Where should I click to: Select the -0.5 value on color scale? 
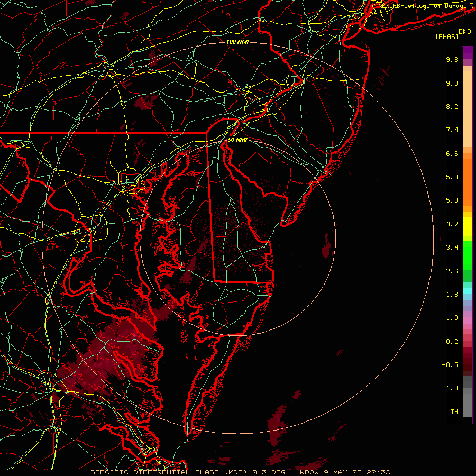(450, 365)
